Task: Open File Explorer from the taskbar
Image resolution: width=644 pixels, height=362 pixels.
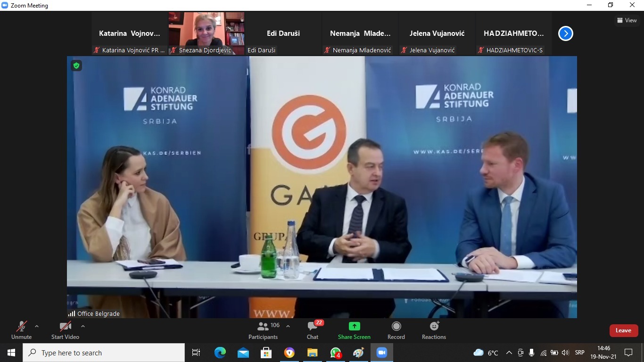Action: pyautogui.click(x=313, y=353)
